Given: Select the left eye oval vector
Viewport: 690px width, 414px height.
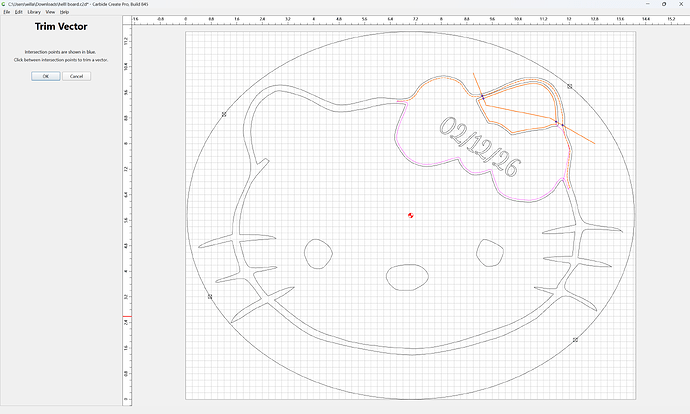Looking at the screenshot, I should point(319,254).
